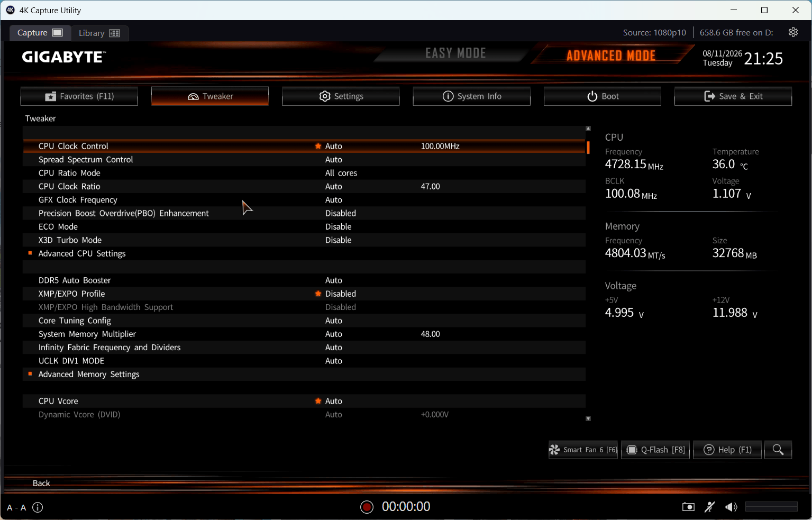Click the Back label
The width and height of the screenshot is (812, 520).
pyautogui.click(x=41, y=483)
